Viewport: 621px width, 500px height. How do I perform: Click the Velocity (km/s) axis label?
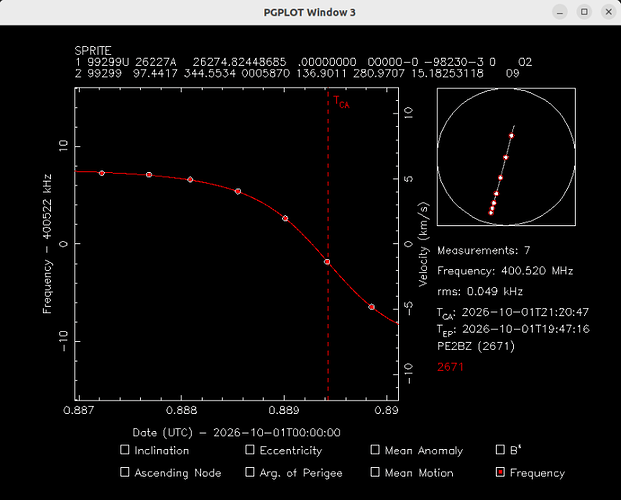(423, 244)
